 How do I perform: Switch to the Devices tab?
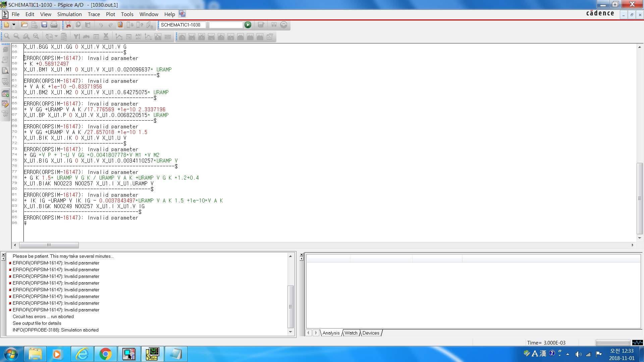click(371, 333)
